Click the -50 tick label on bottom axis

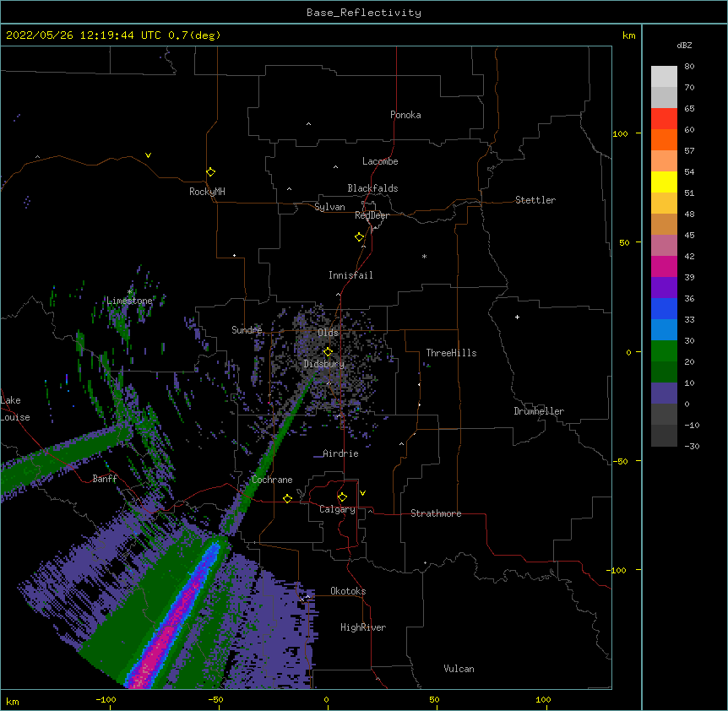coord(215,699)
